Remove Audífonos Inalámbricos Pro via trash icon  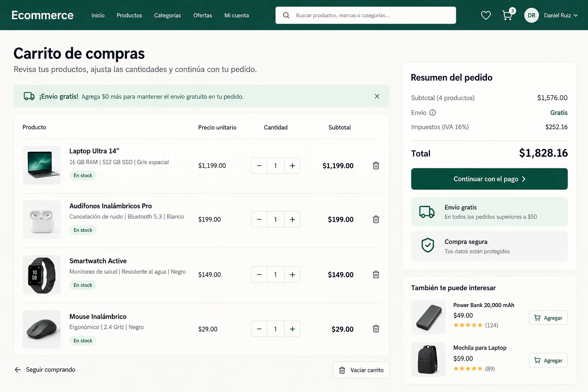tap(376, 219)
